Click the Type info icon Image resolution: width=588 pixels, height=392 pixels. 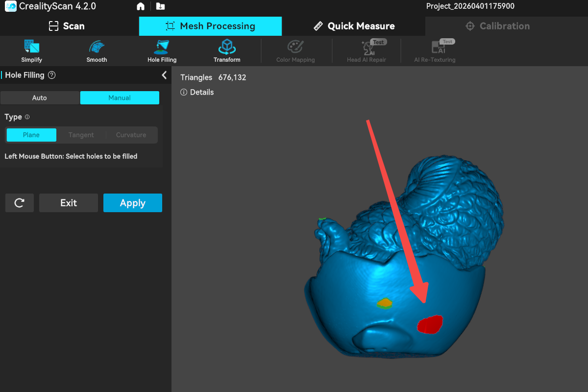(27, 117)
